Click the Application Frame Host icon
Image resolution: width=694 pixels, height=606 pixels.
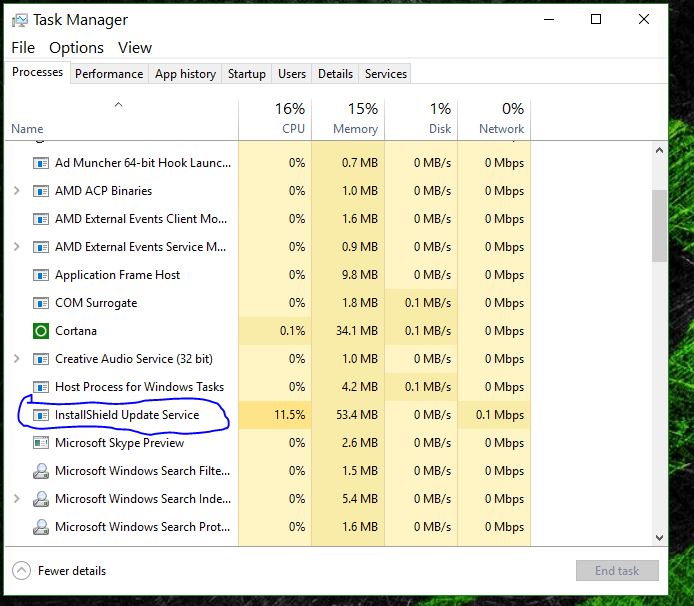tap(41, 275)
